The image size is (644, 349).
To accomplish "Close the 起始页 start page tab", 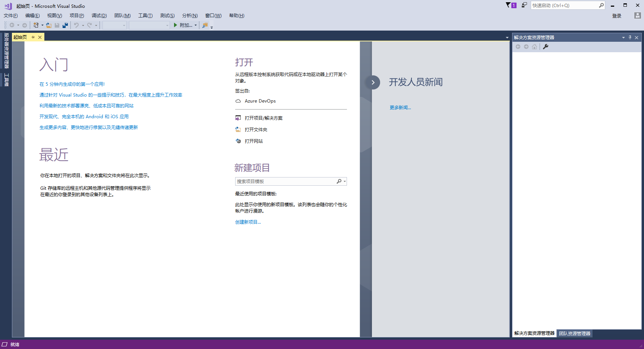I will (x=40, y=37).
